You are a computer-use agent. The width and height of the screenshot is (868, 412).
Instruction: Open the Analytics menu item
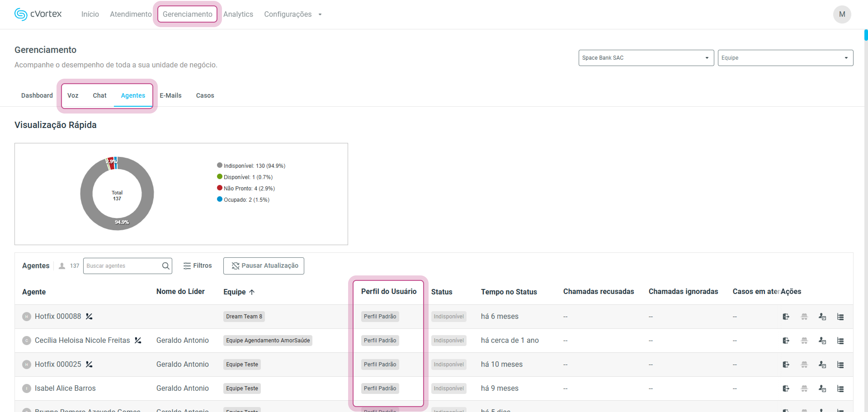point(238,14)
